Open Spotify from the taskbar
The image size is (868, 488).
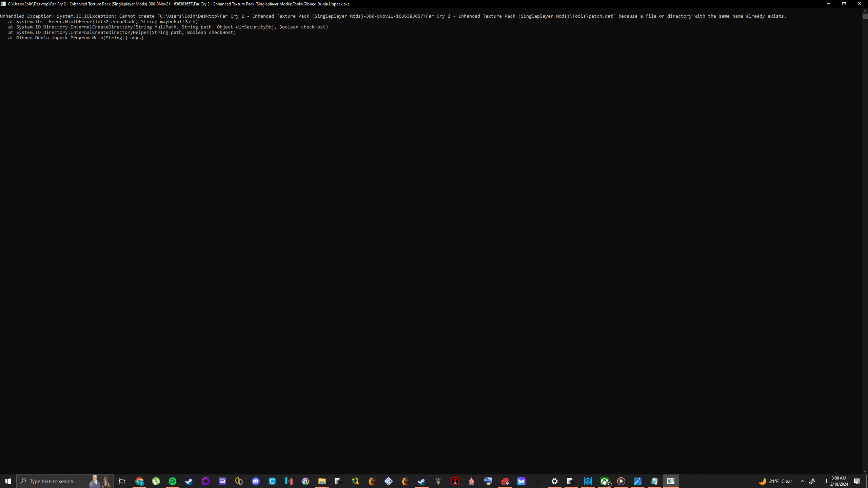(173, 481)
